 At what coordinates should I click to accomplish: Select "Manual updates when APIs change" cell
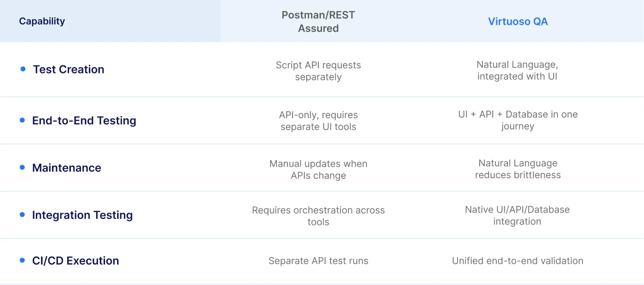point(318,170)
